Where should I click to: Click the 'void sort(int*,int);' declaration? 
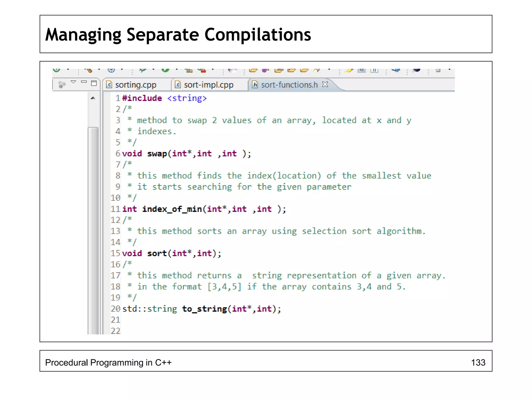172,253
